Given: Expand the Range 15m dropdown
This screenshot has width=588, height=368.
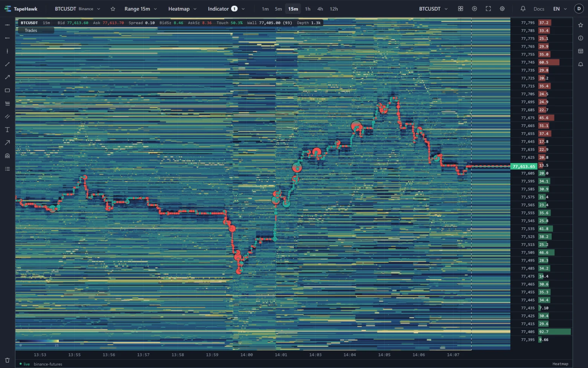Looking at the screenshot, I should pos(141,9).
